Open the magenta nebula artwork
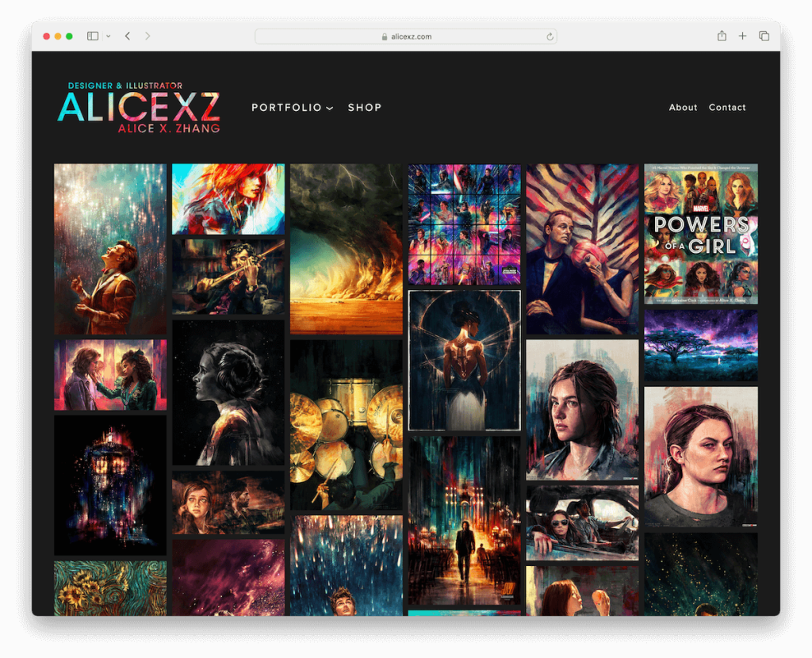Screen dimensions: 812x658 [228, 577]
